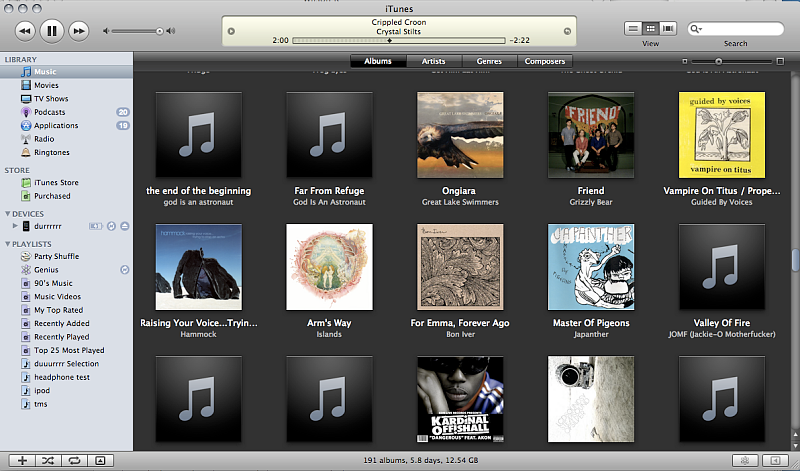The image size is (800, 471).
Task: Eject the durrrrr device
Action: (x=124, y=226)
